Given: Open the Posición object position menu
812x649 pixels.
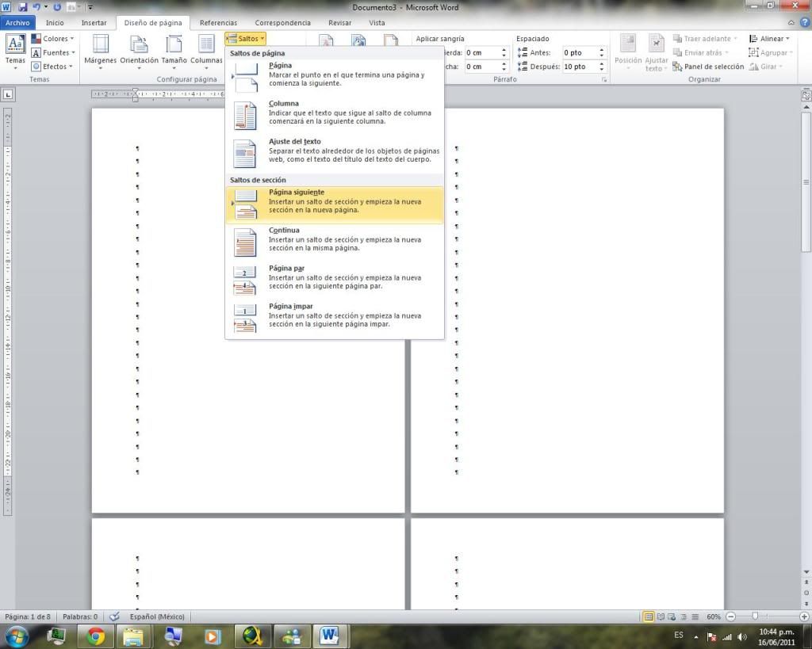Looking at the screenshot, I should 628,52.
